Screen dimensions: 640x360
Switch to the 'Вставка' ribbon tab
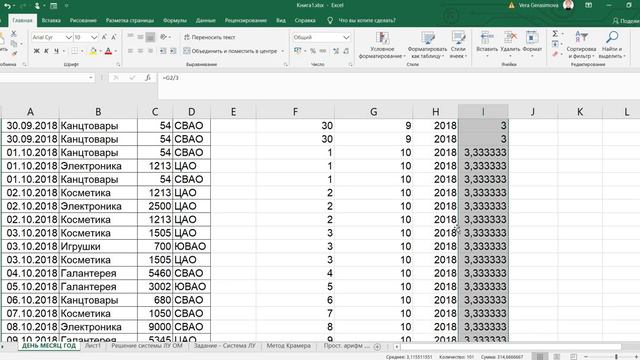[51, 20]
